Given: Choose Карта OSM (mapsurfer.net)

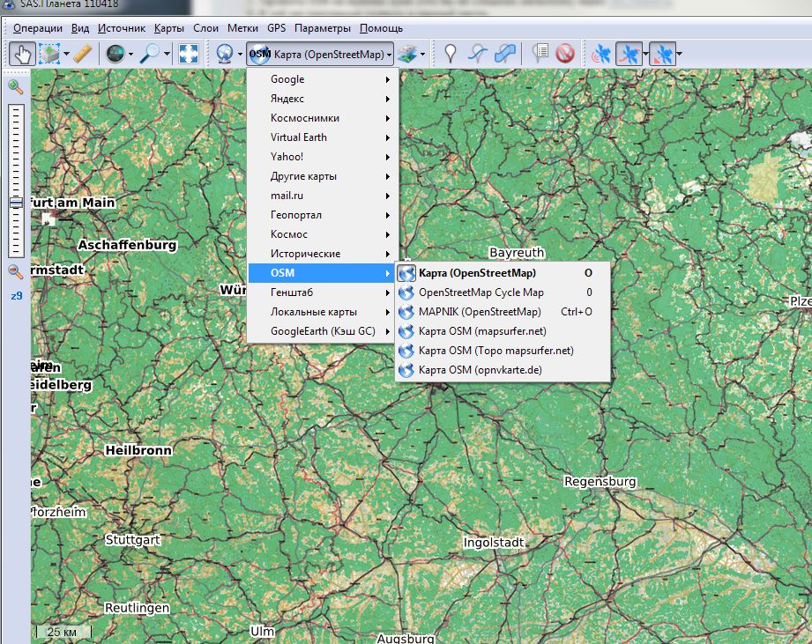Looking at the screenshot, I should (503, 331).
